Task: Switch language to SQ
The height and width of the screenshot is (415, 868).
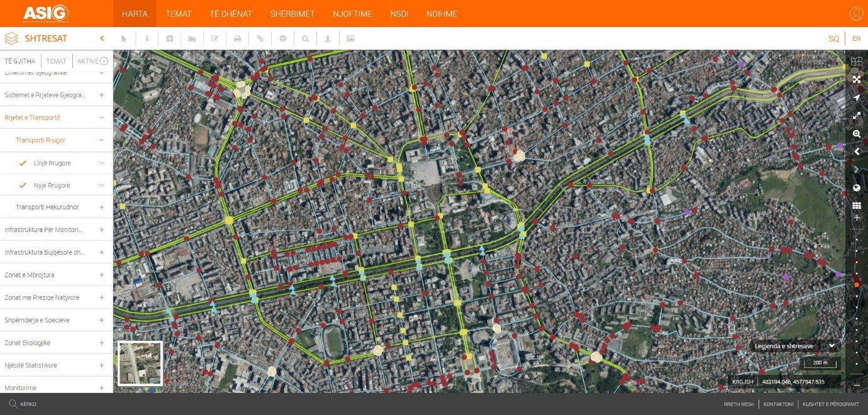Action: (x=833, y=38)
